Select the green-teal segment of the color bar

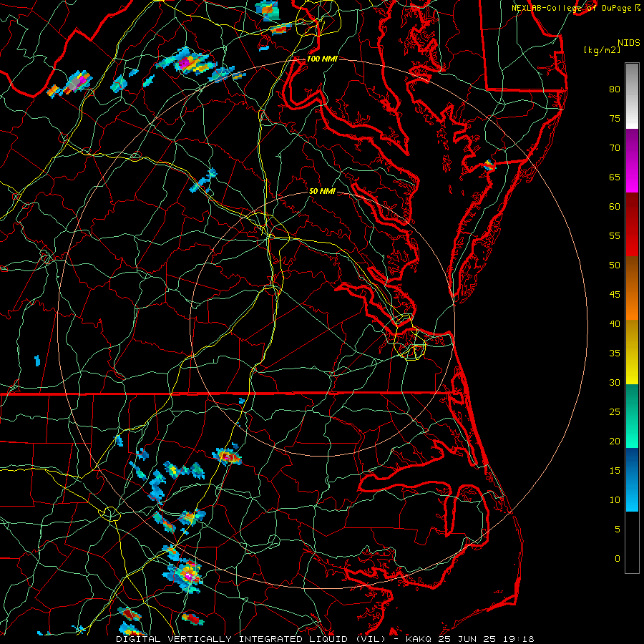pyautogui.click(x=632, y=416)
